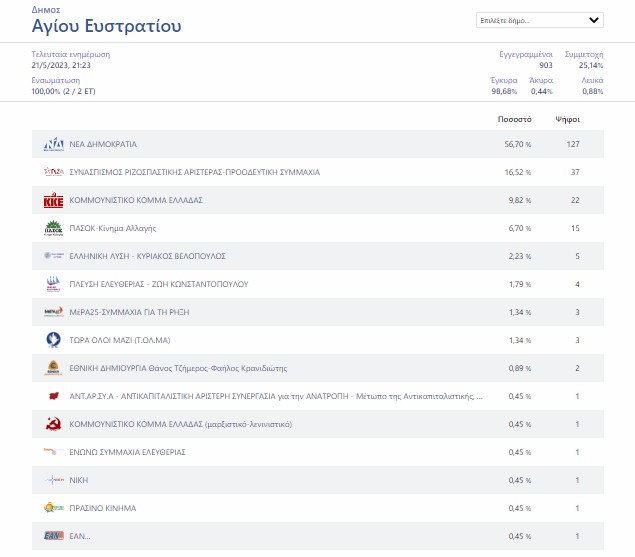Click the ΜέΡΑ25 party logo
The image size is (635, 557).
coord(53,312)
